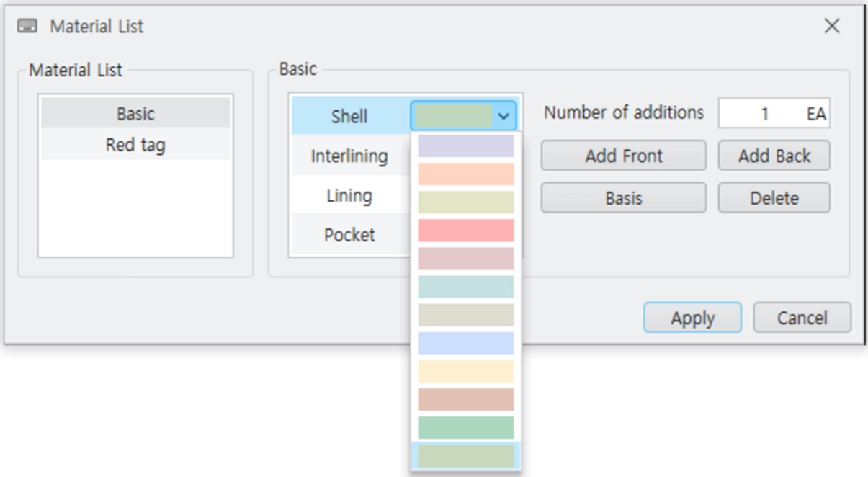Choose the Lining row
This screenshot has width=868, height=477.
[x=349, y=195]
